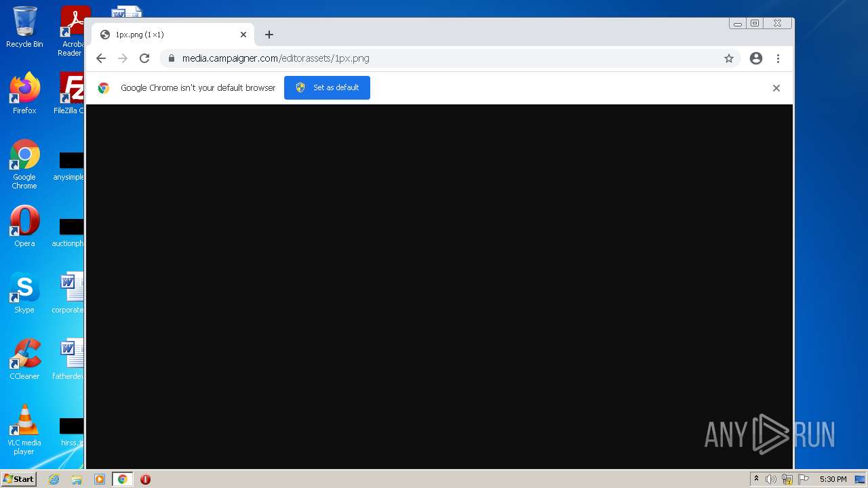This screenshot has height=488, width=868.
Task: Open the Recycle Bin desktop icon
Action: (24, 27)
